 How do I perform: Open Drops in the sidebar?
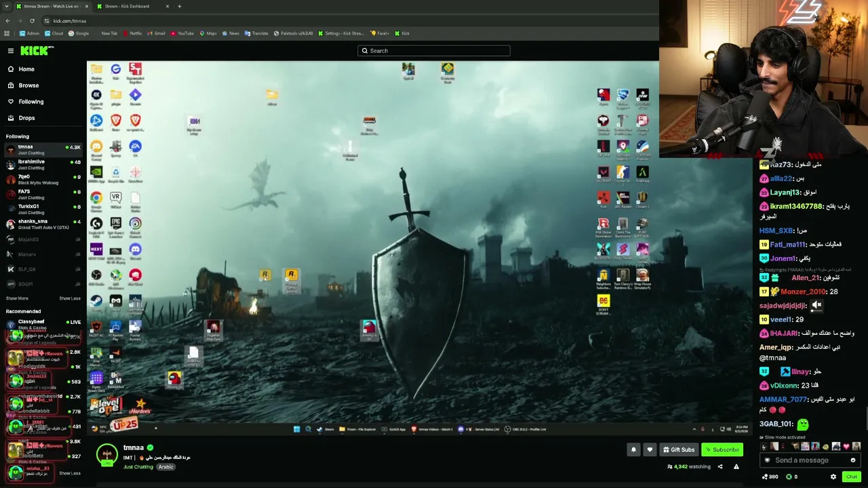pyautogui.click(x=26, y=118)
